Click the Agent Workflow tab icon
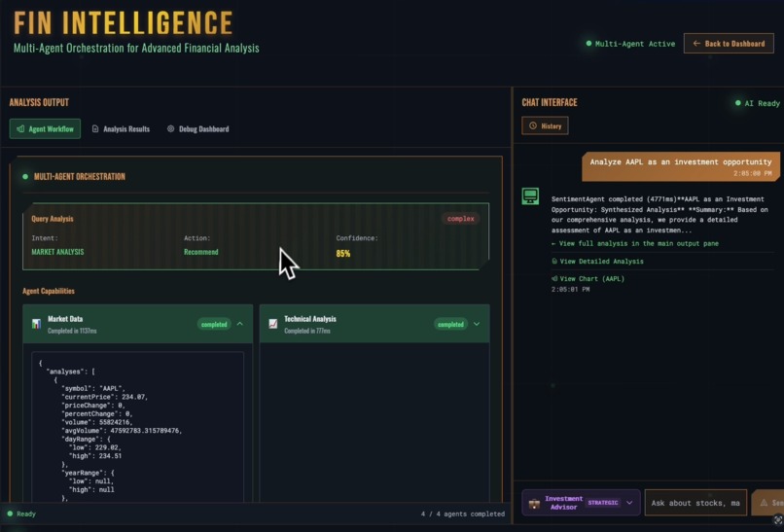Screen dimensions: 784x532 pos(20,129)
